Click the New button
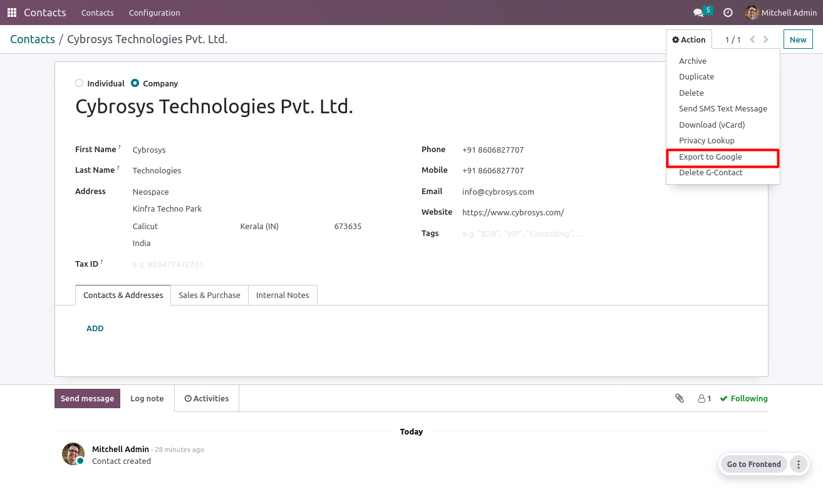This screenshot has width=823, height=504. coord(798,39)
